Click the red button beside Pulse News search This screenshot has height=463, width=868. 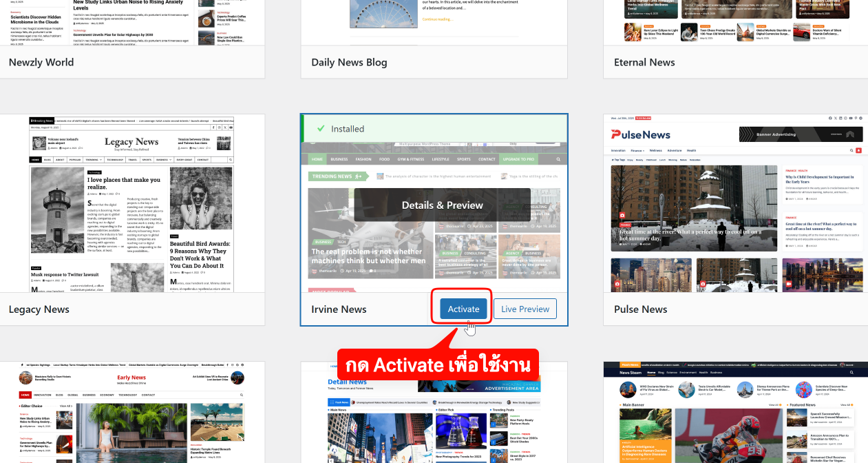click(x=858, y=150)
